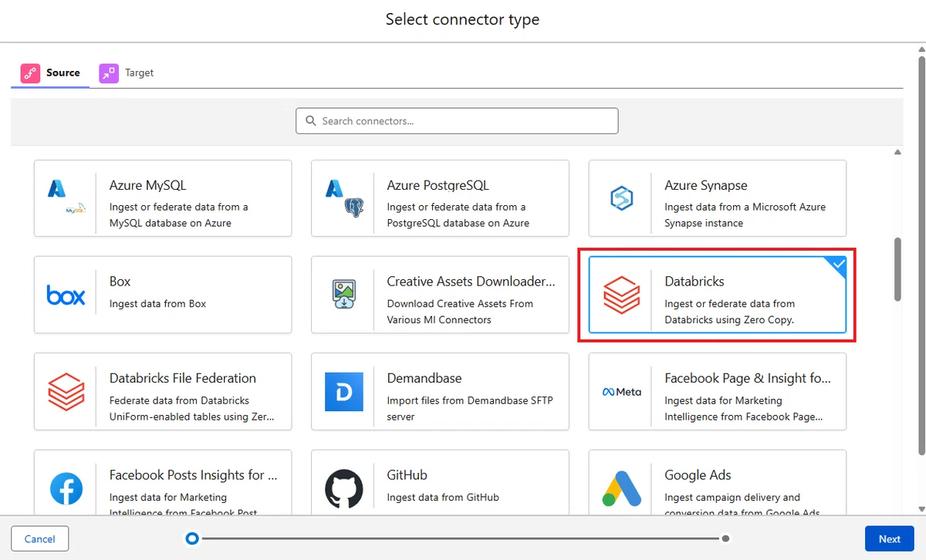Select the Azure Synapse connector title

(x=705, y=185)
